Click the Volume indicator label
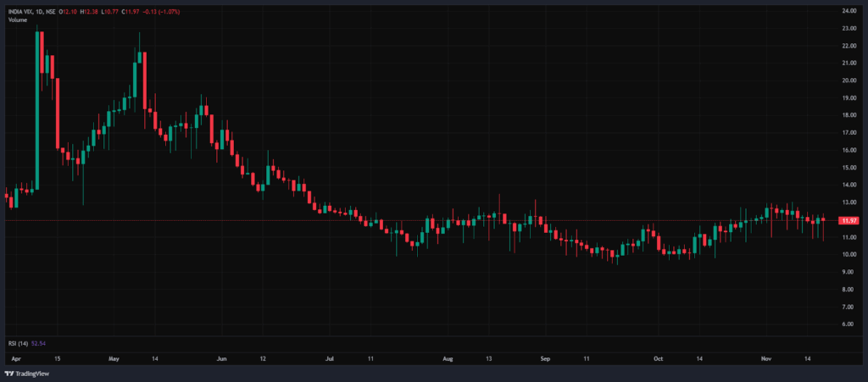Image resolution: width=868 pixels, height=382 pixels. point(18,19)
